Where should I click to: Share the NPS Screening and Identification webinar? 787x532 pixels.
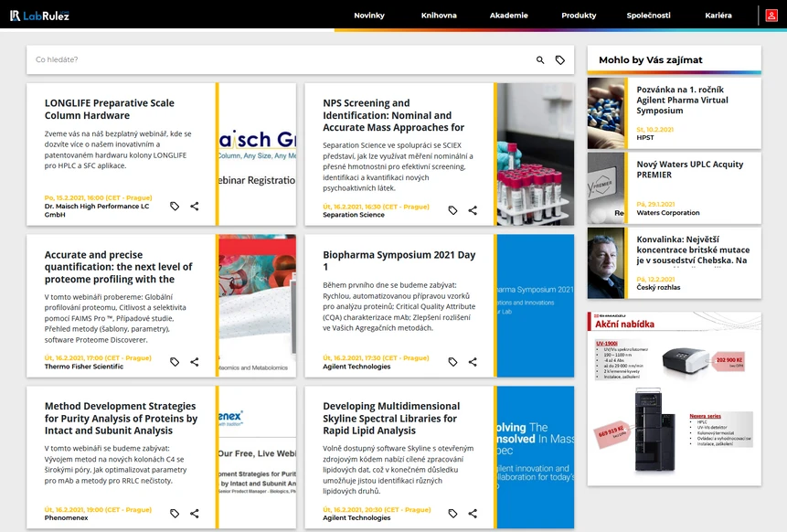pos(473,210)
